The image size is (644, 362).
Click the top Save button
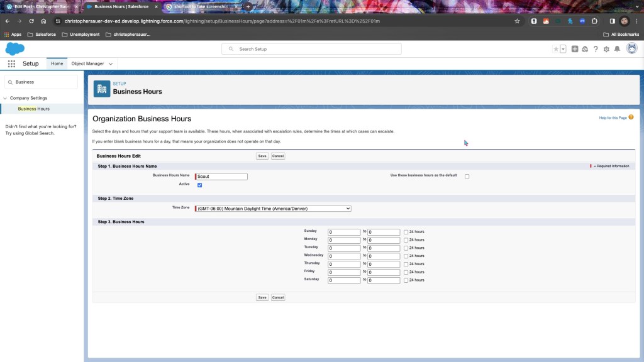262,156
